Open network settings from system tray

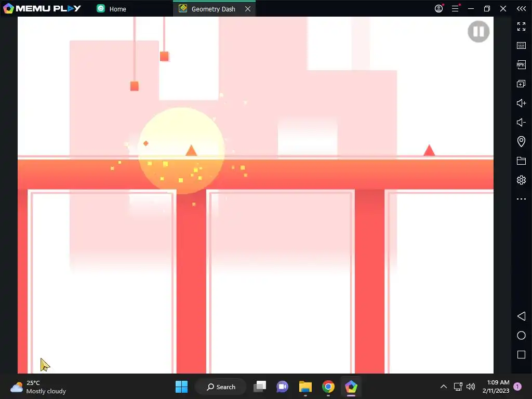pos(458,387)
